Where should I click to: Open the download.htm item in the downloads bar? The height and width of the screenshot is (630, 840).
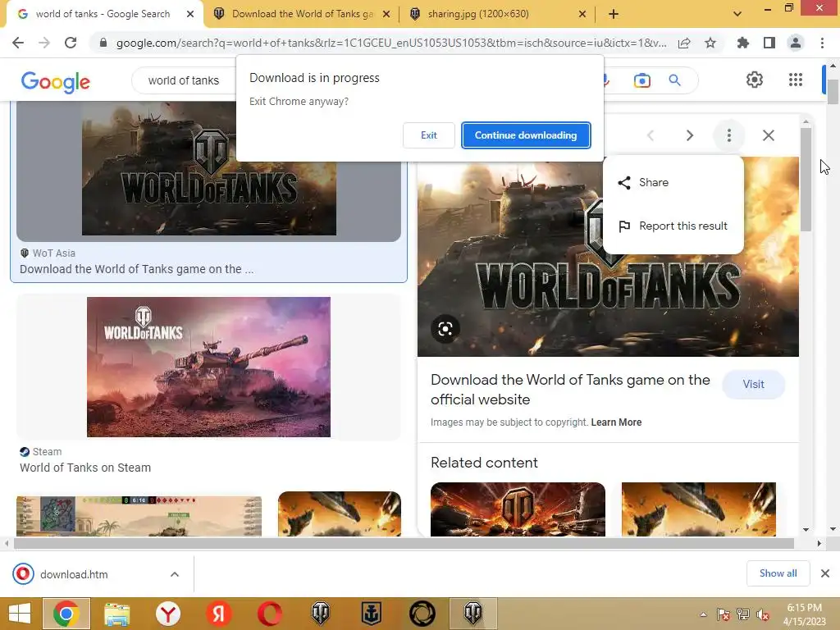point(74,574)
